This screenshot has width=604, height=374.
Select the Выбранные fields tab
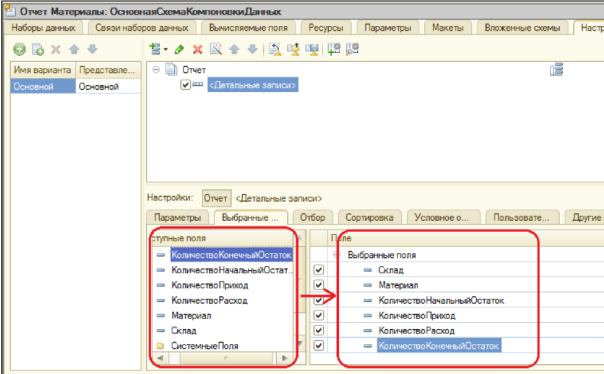point(250,217)
